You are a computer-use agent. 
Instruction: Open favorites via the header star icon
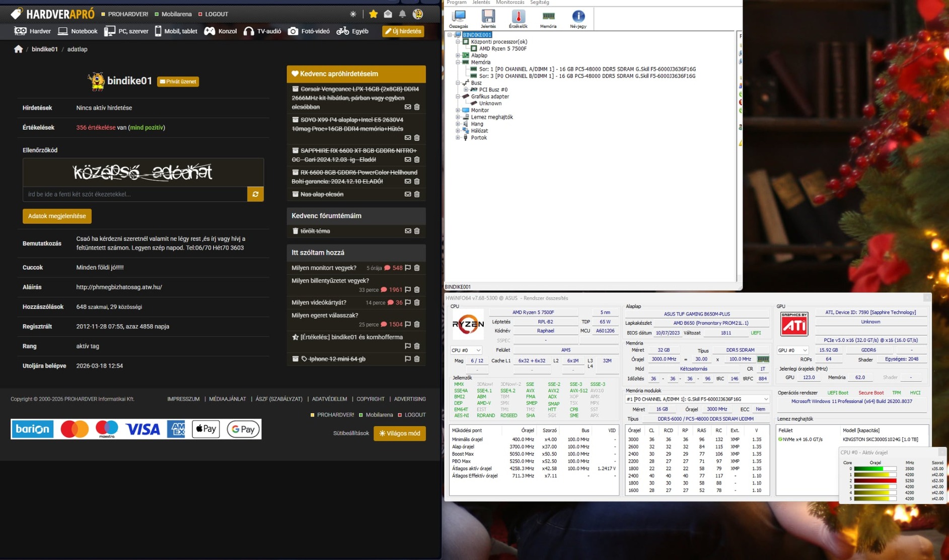[x=373, y=14]
